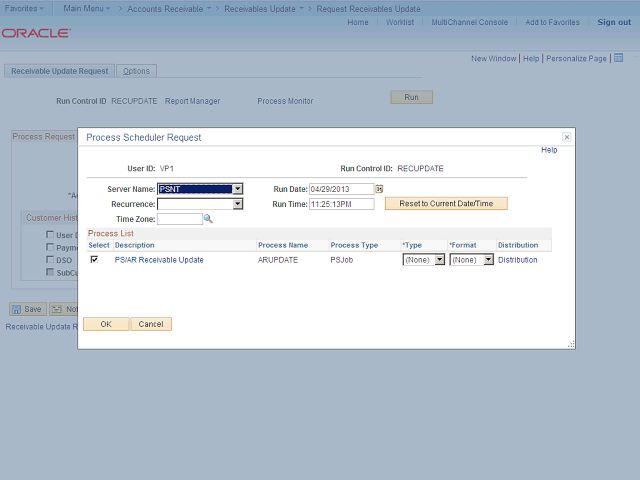Toggle the Payment checkbox in Customer History
640x480 pixels.
pos(50,247)
